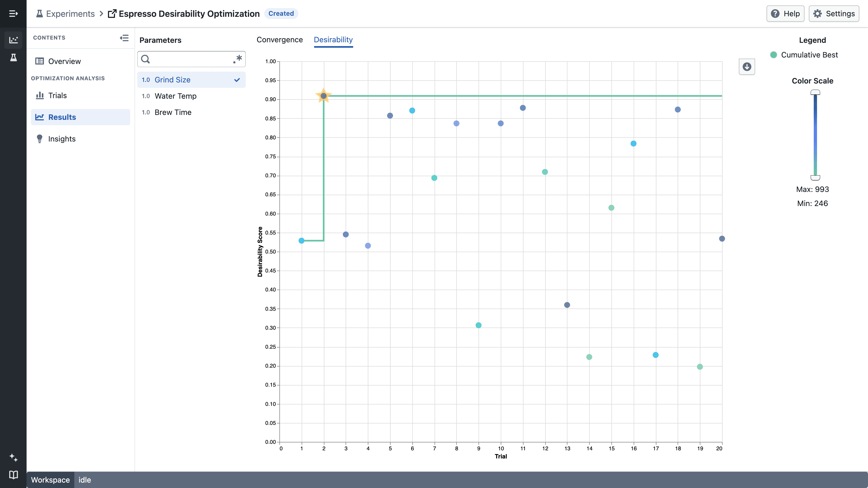Download the desirability chart
The width and height of the screenshot is (868, 488).
point(747,67)
